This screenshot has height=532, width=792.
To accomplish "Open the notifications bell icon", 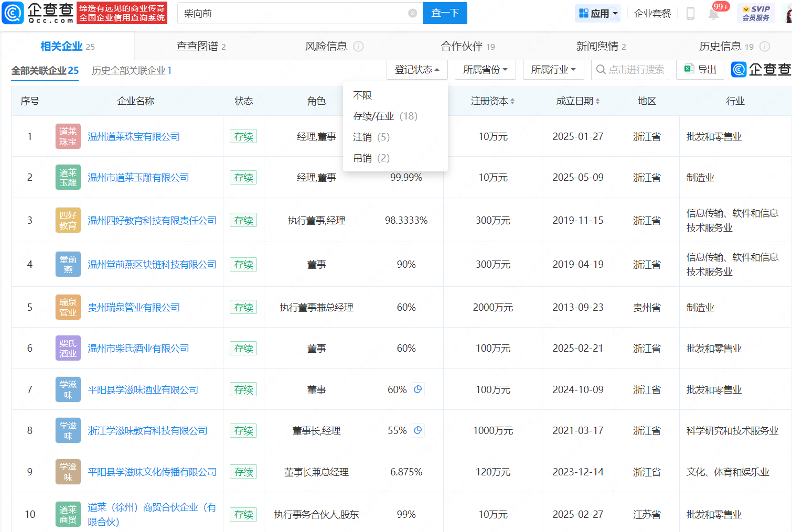I will point(713,14).
